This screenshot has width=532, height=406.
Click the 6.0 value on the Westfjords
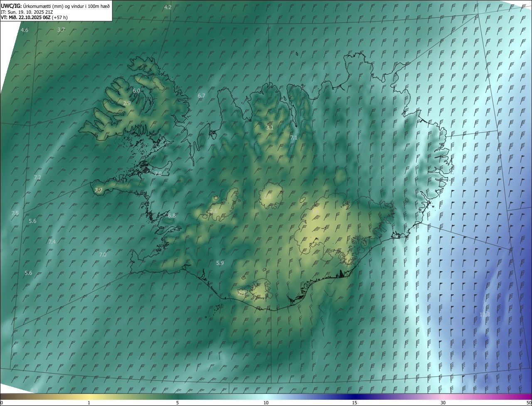pyautogui.click(x=136, y=90)
